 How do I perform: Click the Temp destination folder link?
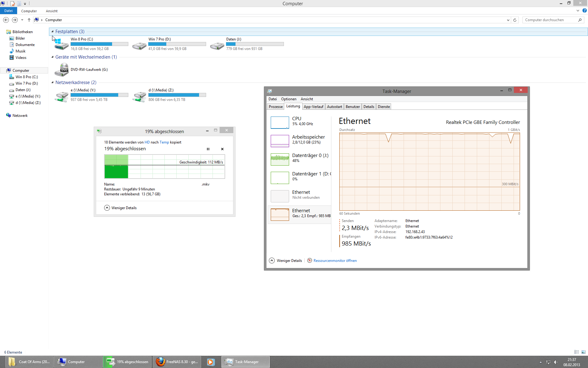[x=164, y=142]
